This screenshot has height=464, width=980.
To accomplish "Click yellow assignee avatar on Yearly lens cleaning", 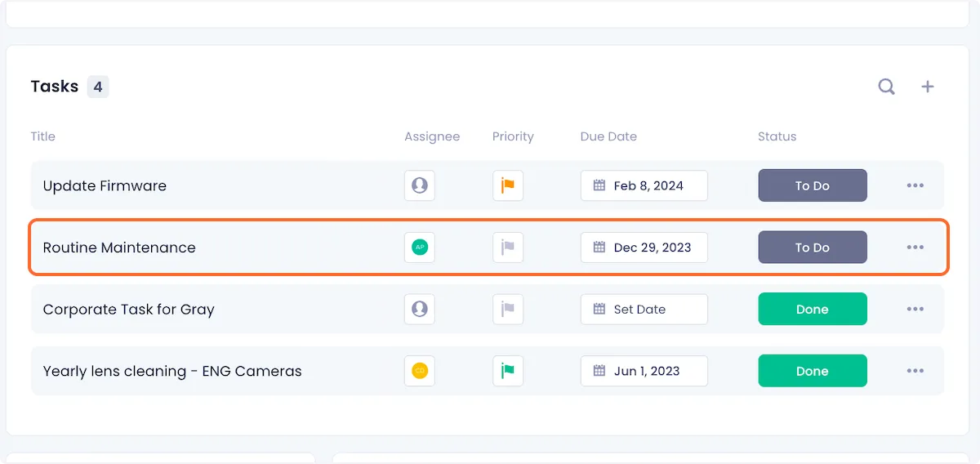I will point(420,371).
